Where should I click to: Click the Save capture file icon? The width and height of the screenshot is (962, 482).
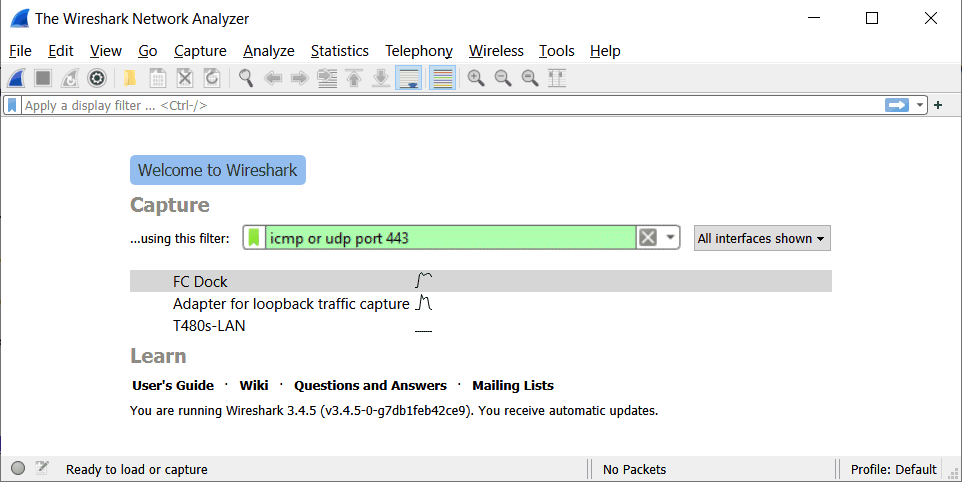158,78
